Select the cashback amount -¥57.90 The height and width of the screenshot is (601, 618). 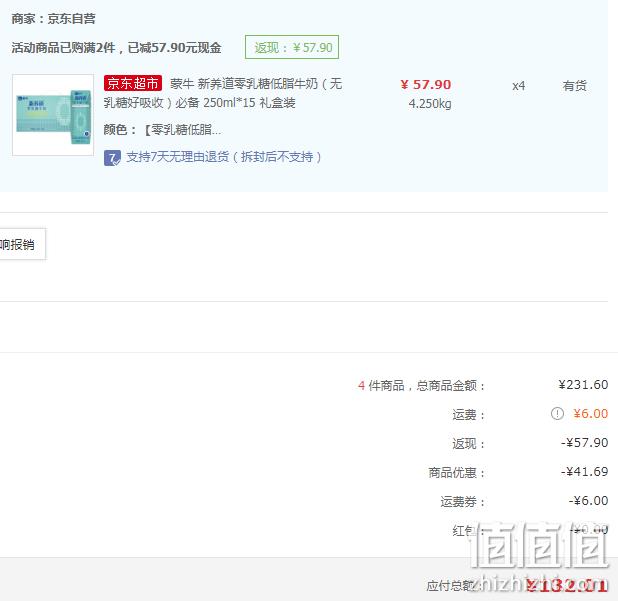point(584,443)
